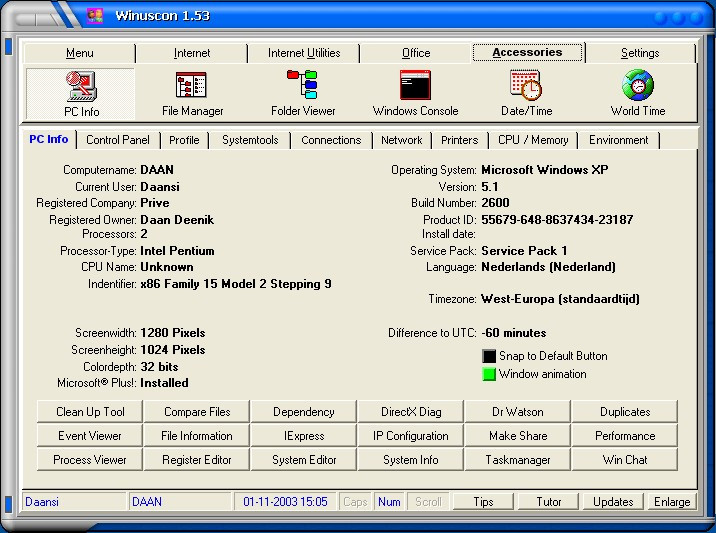
Task: Launch the Register Editor button
Action: [197, 459]
